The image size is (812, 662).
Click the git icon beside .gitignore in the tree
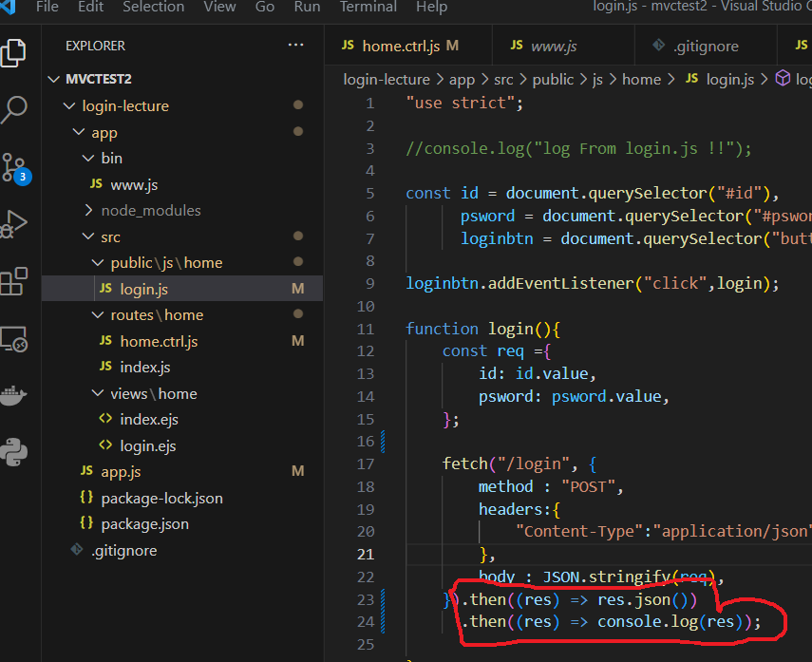pyautogui.click(x=77, y=549)
